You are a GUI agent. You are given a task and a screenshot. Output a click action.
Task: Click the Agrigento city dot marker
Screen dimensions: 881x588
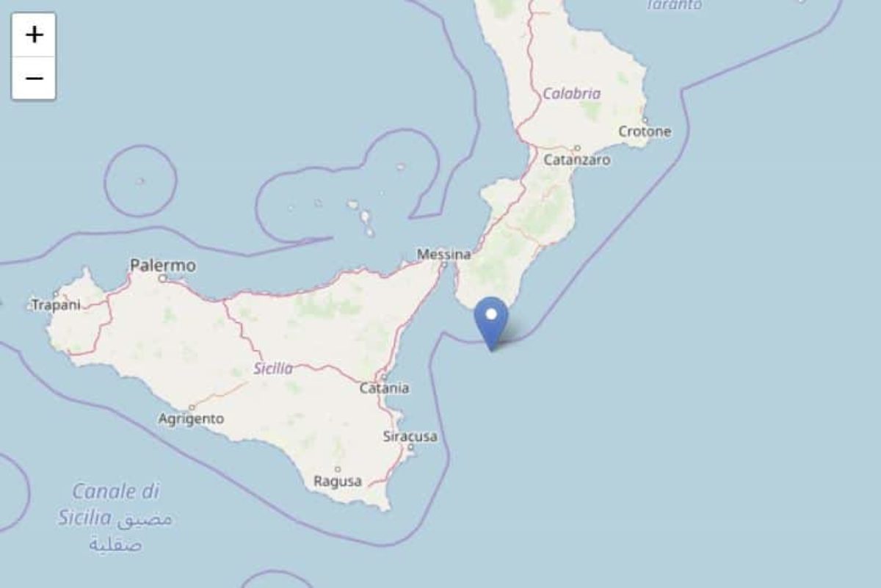click(192, 407)
